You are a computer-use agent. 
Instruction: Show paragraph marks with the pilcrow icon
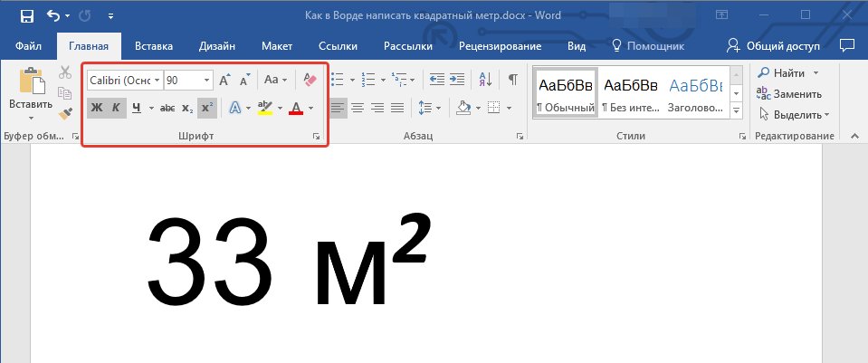512,80
